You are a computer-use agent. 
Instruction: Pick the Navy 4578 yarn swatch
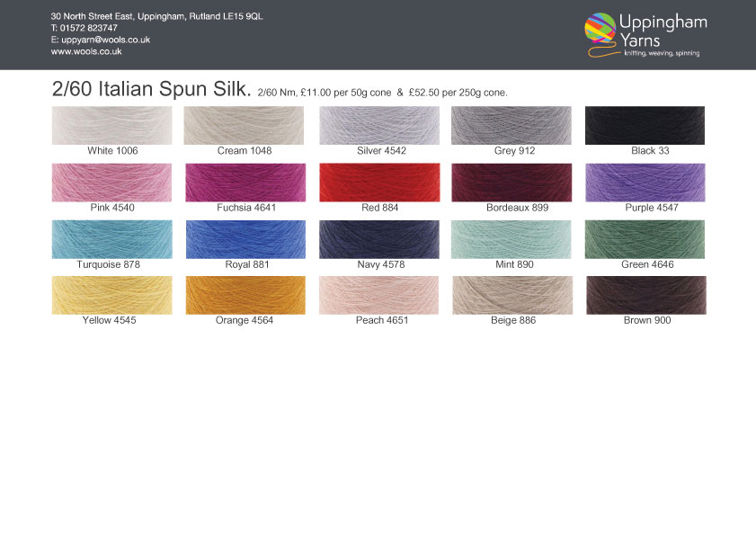click(x=379, y=239)
